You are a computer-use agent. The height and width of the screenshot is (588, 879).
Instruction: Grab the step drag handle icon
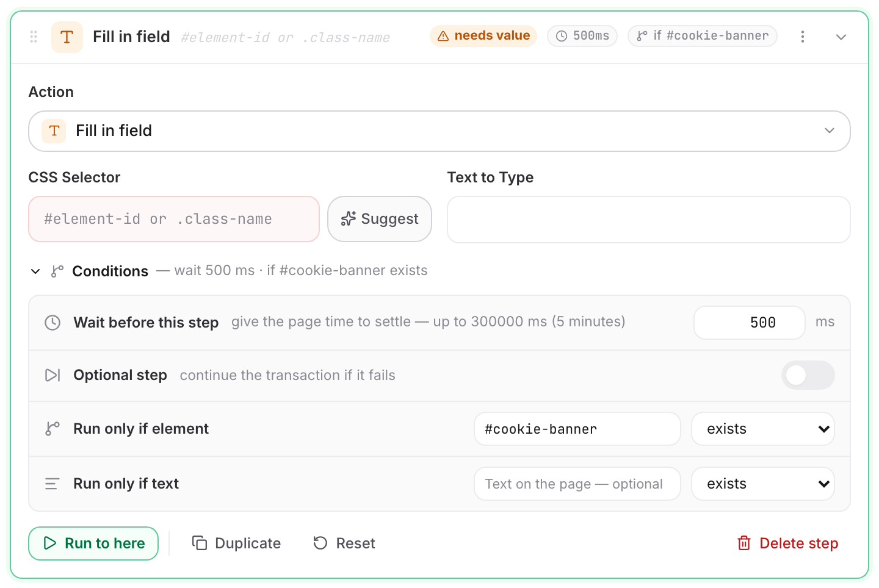(x=34, y=37)
